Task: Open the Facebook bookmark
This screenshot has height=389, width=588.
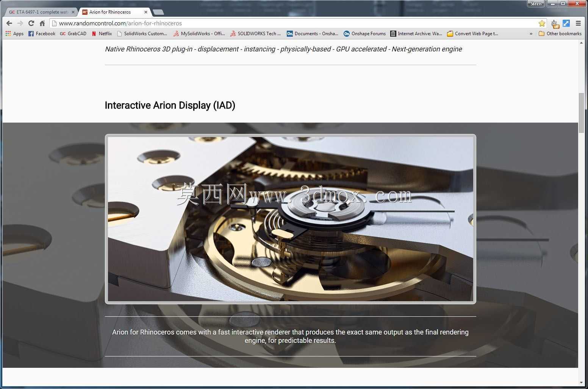Action: click(42, 34)
